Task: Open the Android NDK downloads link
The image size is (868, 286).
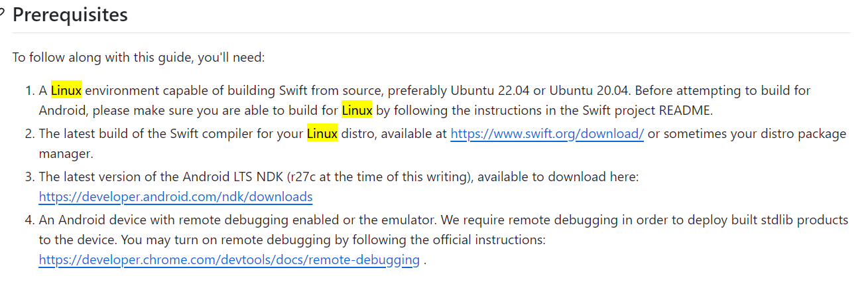Action: coord(176,196)
